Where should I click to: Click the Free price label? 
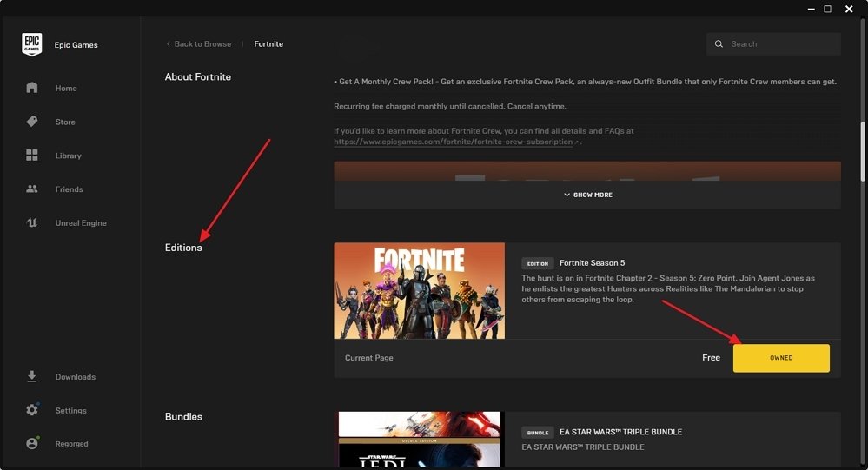tap(711, 358)
